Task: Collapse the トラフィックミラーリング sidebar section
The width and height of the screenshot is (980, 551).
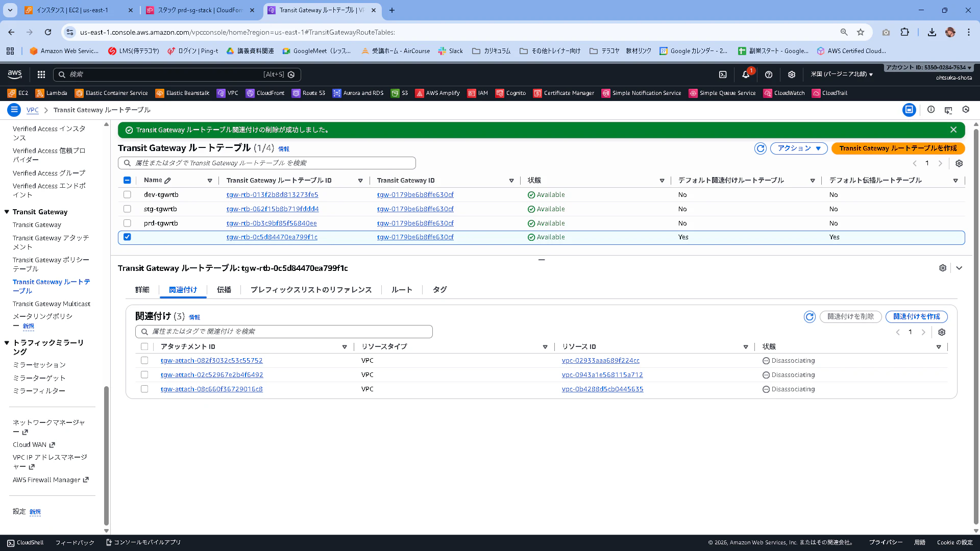Action: point(7,343)
